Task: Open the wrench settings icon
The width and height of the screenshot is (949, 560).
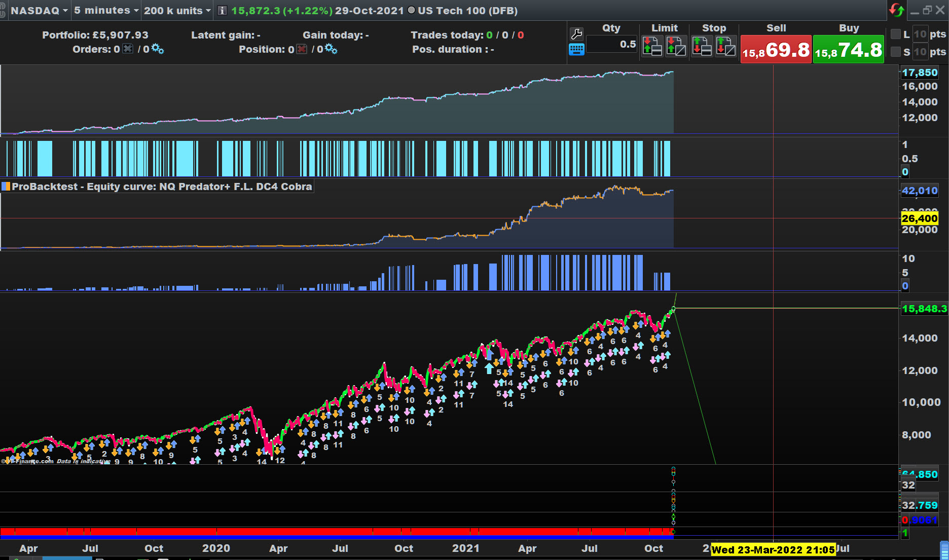Action: (x=576, y=34)
